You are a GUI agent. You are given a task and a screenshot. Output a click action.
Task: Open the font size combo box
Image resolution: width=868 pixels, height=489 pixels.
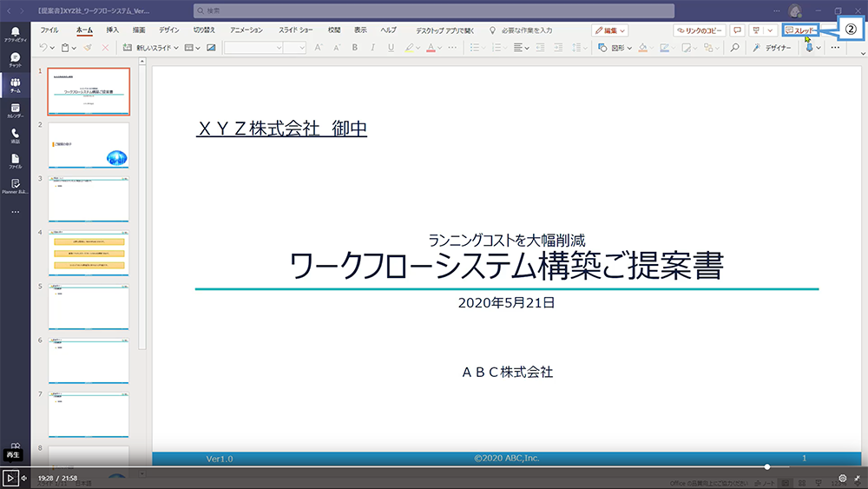coord(294,48)
